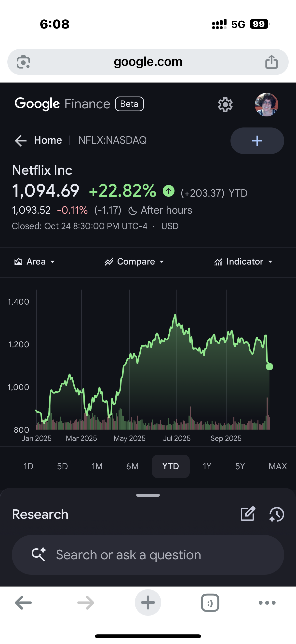This screenshot has height=644, width=296.
Task: Go back to Home link
Action: [47, 140]
